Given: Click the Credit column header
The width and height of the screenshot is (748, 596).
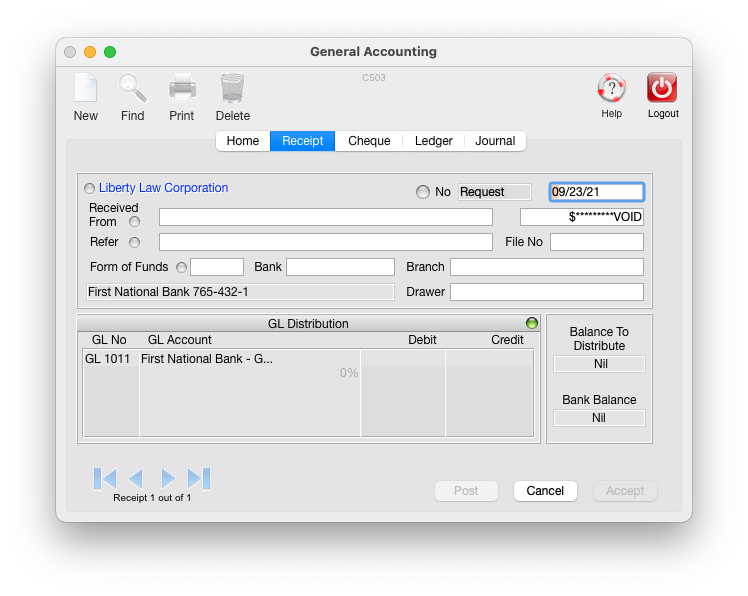Looking at the screenshot, I should pyautogui.click(x=507, y=340).
